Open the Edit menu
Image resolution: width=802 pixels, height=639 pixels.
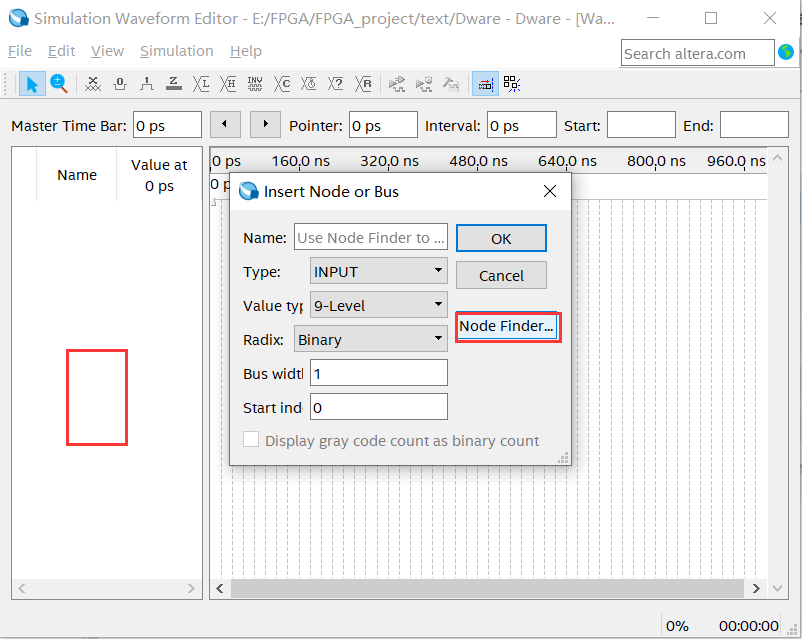[x=61, y=51]
